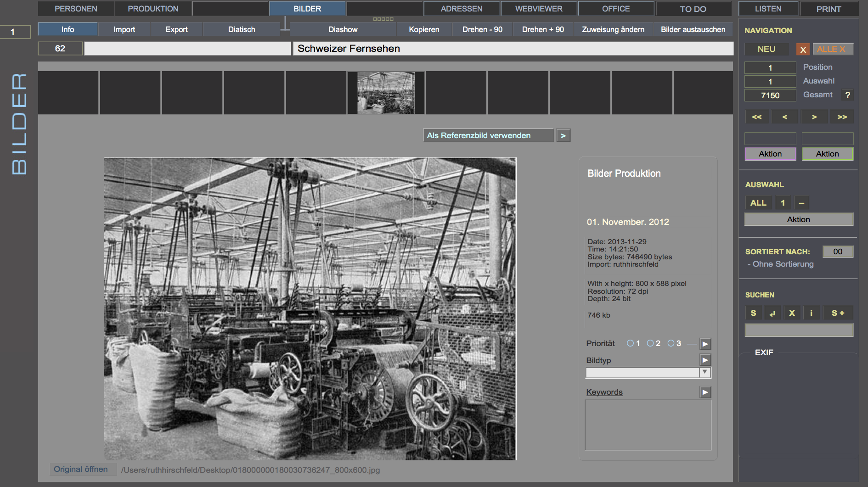Click the i info search icon
Viewport: 868px width, 487px height.
tap(811, 313)
